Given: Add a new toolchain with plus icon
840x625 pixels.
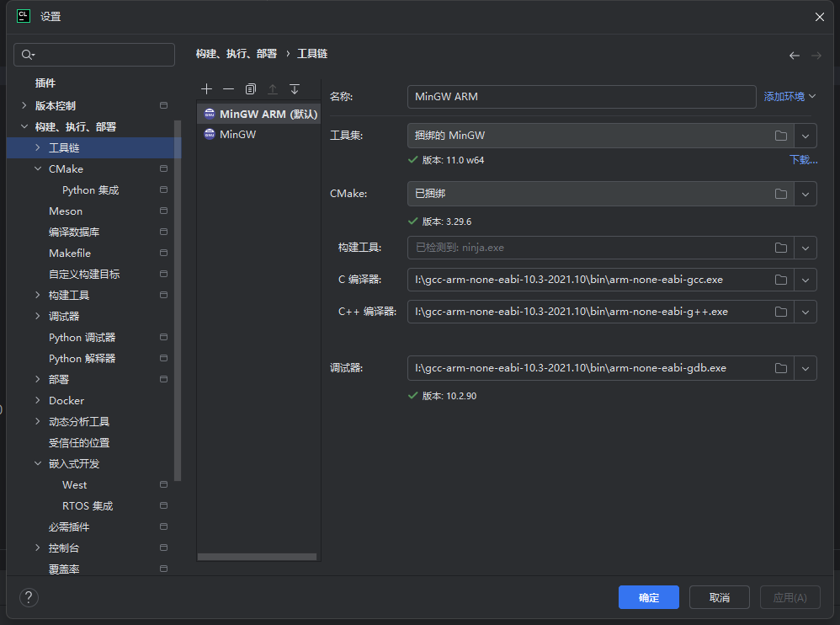Looking at the screenshot, I should 206,89.
